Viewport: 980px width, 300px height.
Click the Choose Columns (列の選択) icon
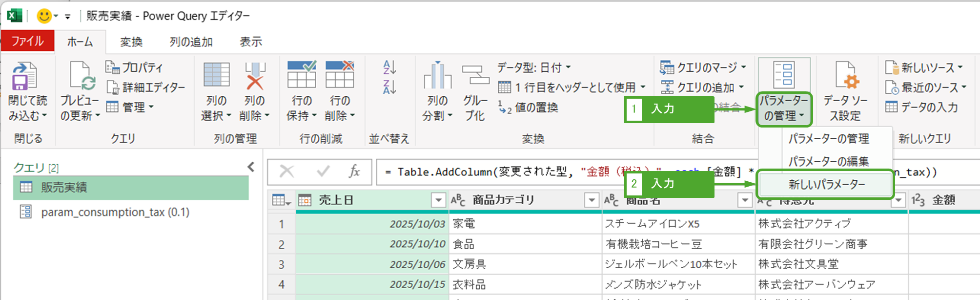coord(216,76)
